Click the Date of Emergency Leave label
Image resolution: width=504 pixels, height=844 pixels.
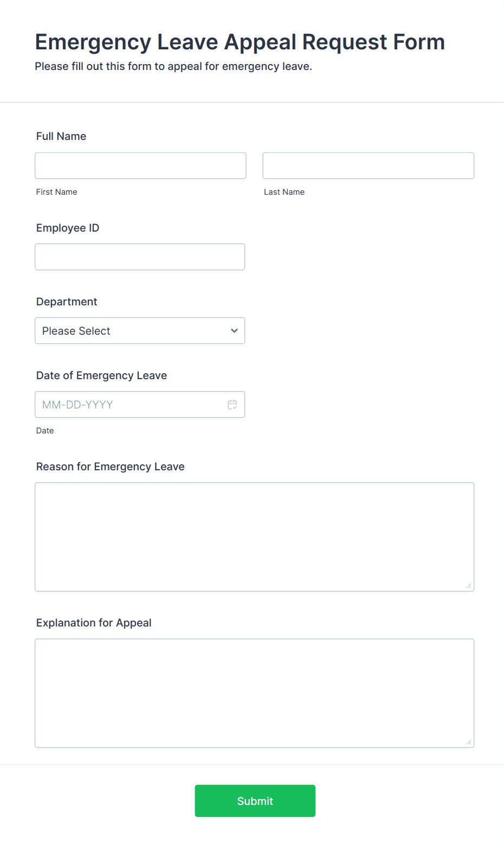(x=101, y=375)
